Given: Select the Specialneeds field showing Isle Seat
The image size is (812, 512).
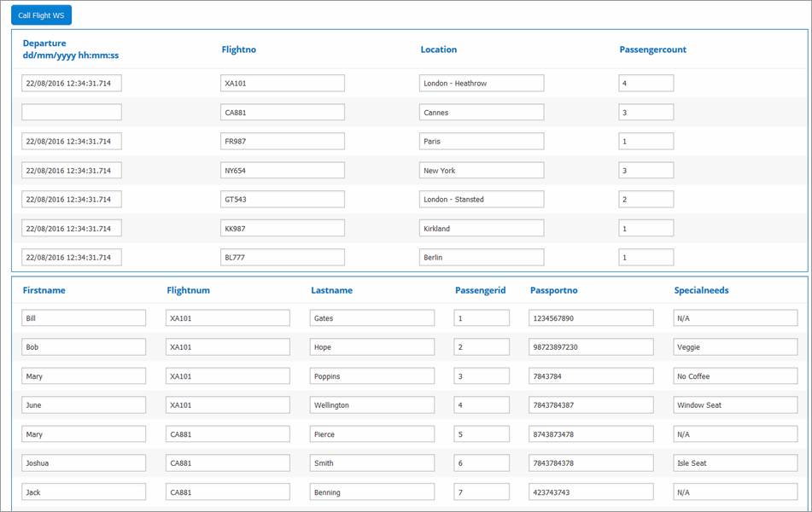Looking at the screenshot, I should tap(735, 463).
